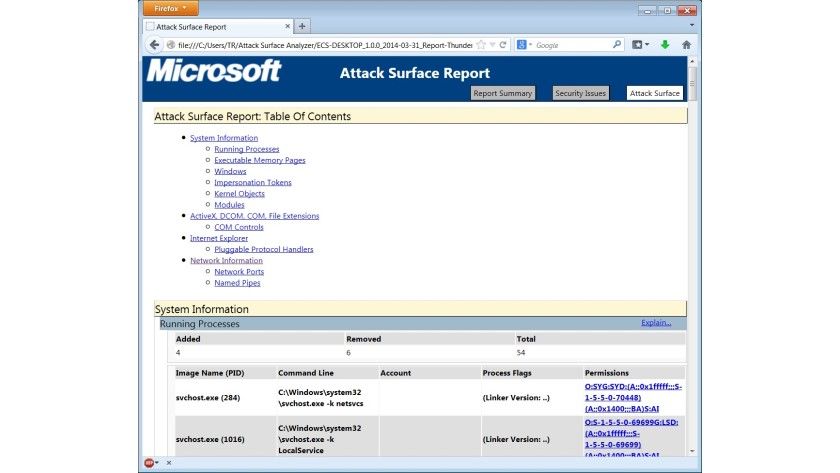Open the Modules link

point(229,205)
